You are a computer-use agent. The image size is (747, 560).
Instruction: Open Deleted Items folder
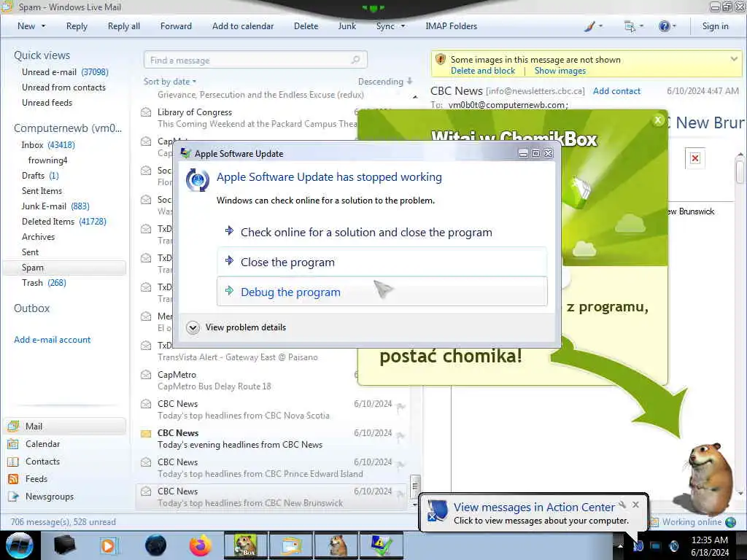64,222
